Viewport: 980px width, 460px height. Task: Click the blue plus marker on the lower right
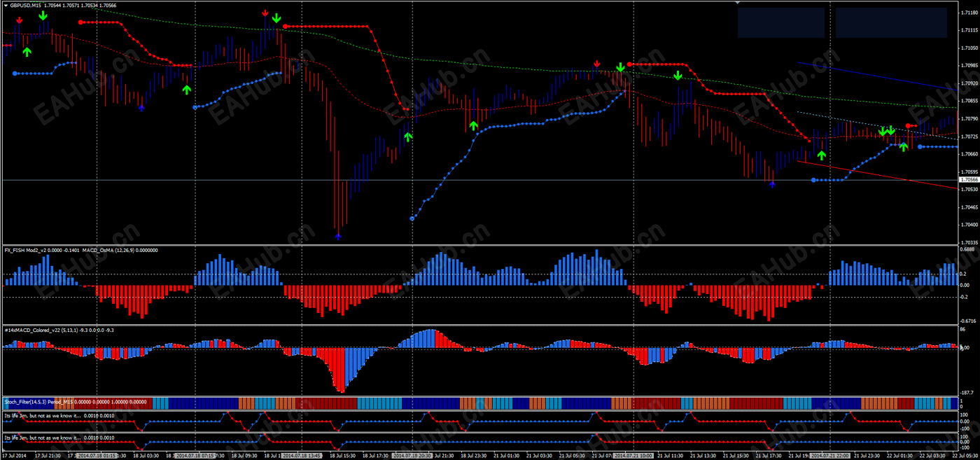pos(772,183)
